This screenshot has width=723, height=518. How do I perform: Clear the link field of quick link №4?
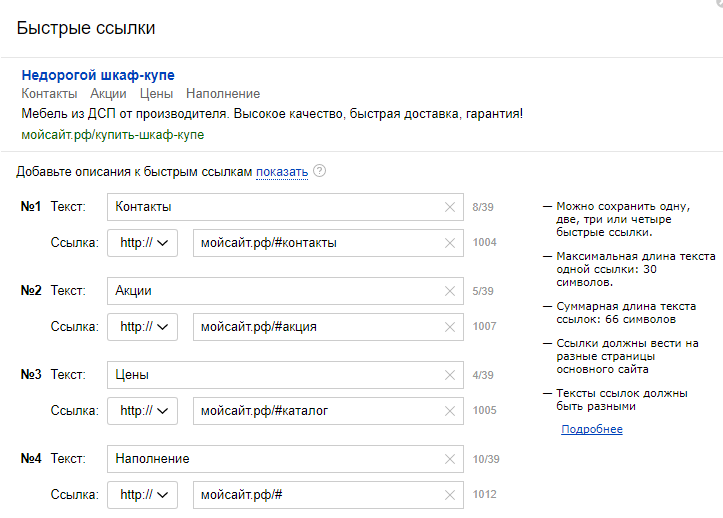pos(450,495)
